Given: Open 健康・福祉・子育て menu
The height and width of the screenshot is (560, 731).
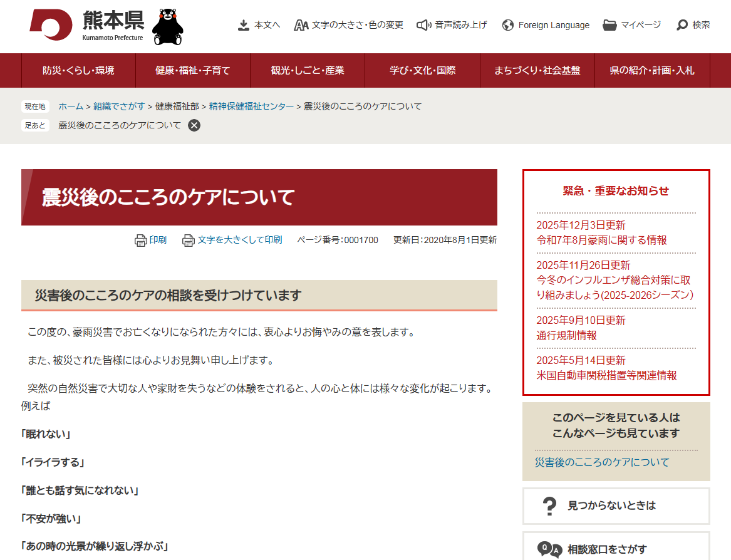Looking at the screenshot, I should click(x=193, y=70).
